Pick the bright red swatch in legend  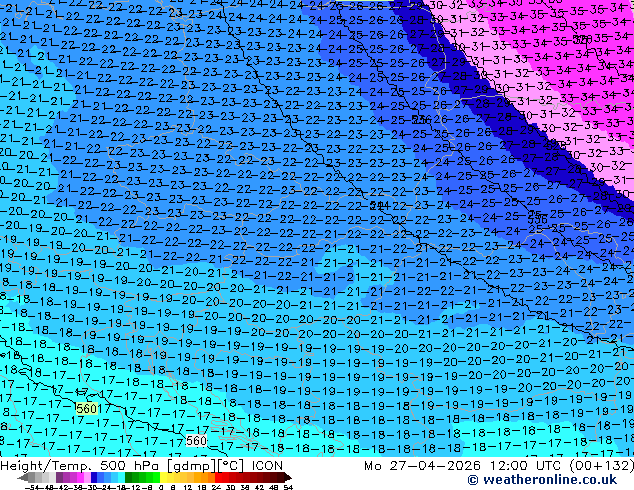click(x=218, y=477)
